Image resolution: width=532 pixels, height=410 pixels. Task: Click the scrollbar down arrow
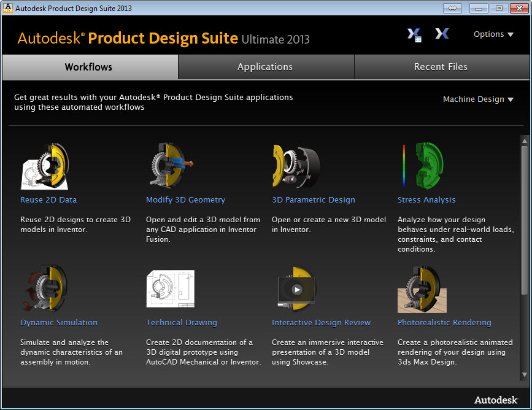[x=525, y=374]
